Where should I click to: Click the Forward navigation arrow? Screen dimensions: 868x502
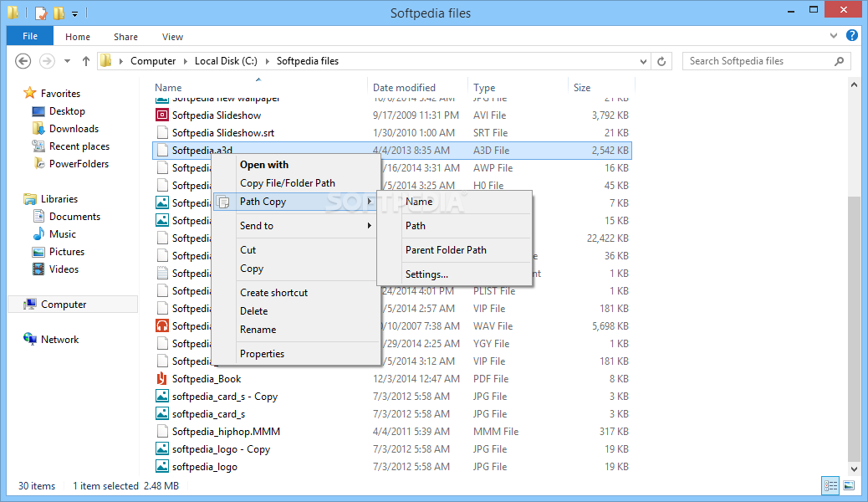coord(47,61)
